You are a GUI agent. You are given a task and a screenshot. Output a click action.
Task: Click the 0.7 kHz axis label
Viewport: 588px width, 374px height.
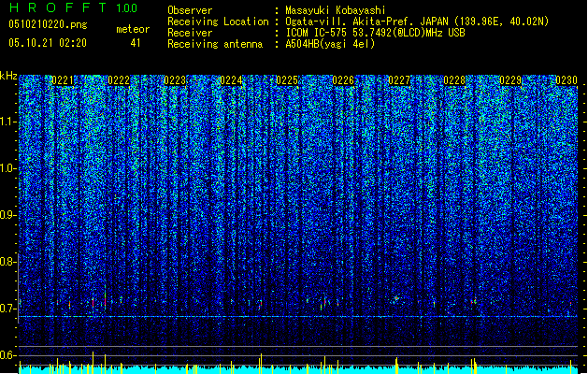(8, 309)
